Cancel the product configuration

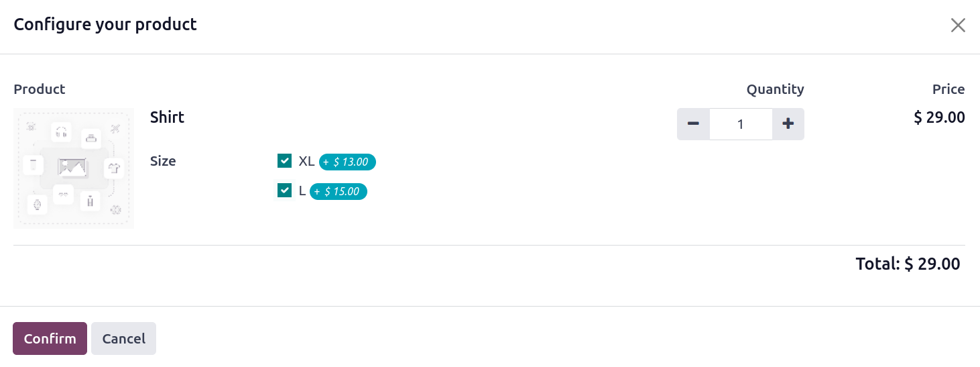[123, 339]
